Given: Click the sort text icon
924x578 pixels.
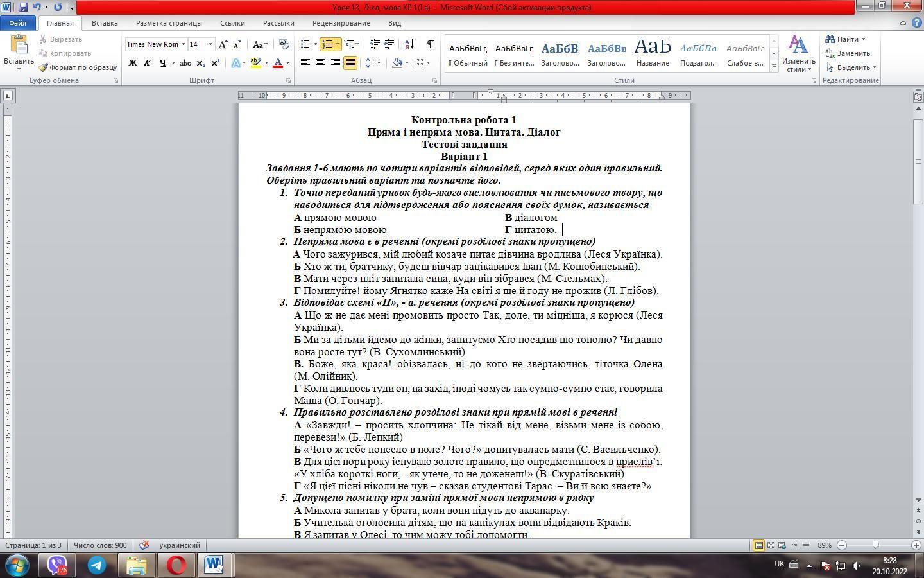Looking at the screenshot, I should pos(409,44).
